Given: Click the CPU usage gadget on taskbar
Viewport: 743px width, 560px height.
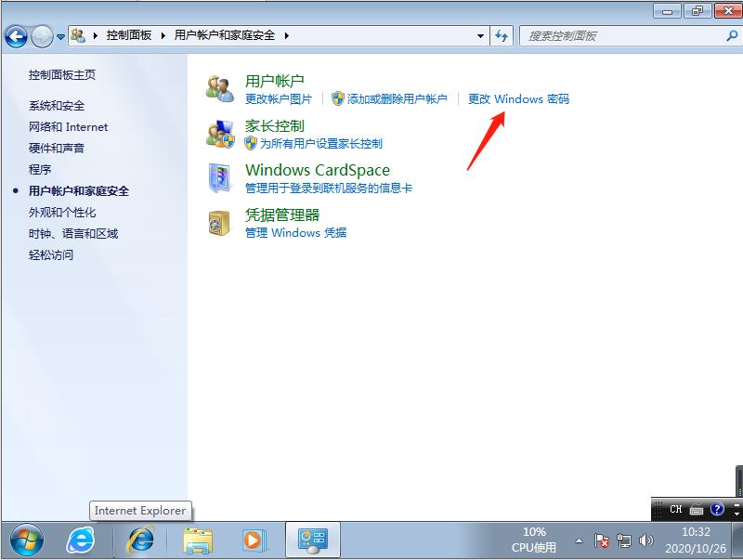Looking at the screenshot, I should coord(536,540).
